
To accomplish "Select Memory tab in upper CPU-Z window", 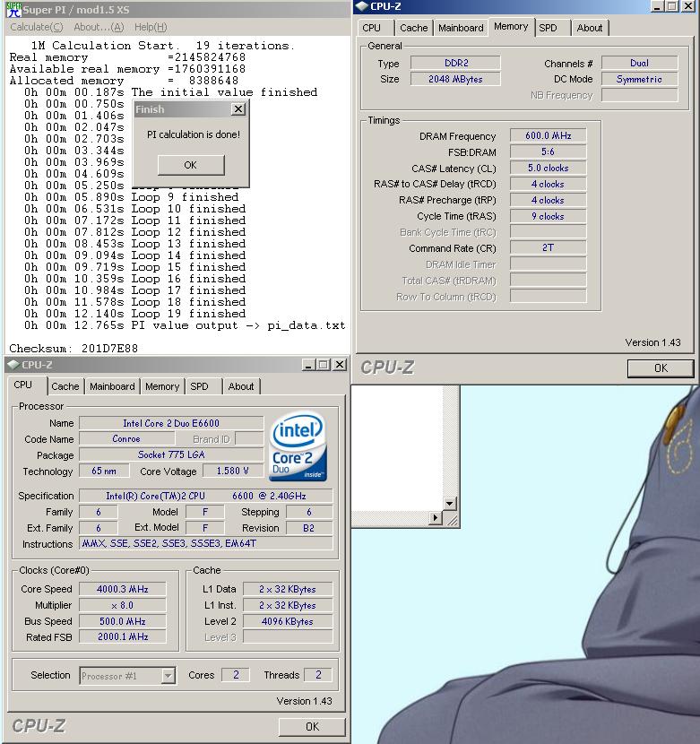I will tap(511, 27).
